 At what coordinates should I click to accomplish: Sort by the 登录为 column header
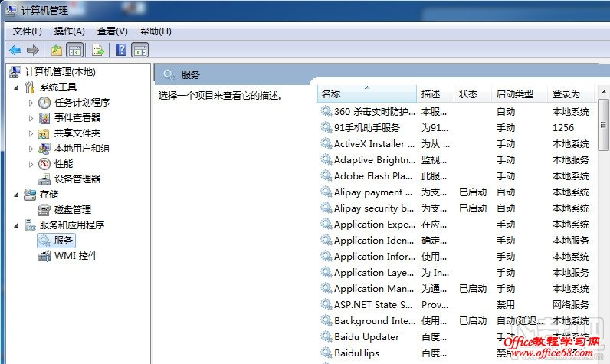coord(571,93)
